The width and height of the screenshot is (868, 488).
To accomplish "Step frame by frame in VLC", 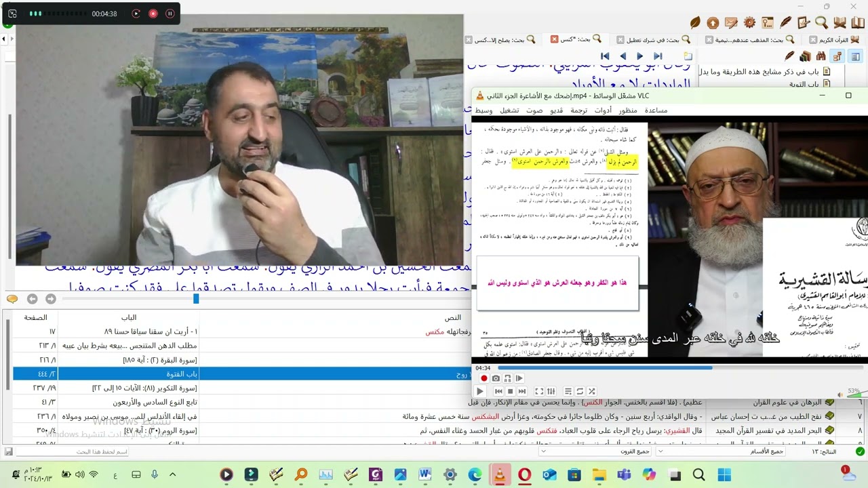I will click(x=519, y=378).
